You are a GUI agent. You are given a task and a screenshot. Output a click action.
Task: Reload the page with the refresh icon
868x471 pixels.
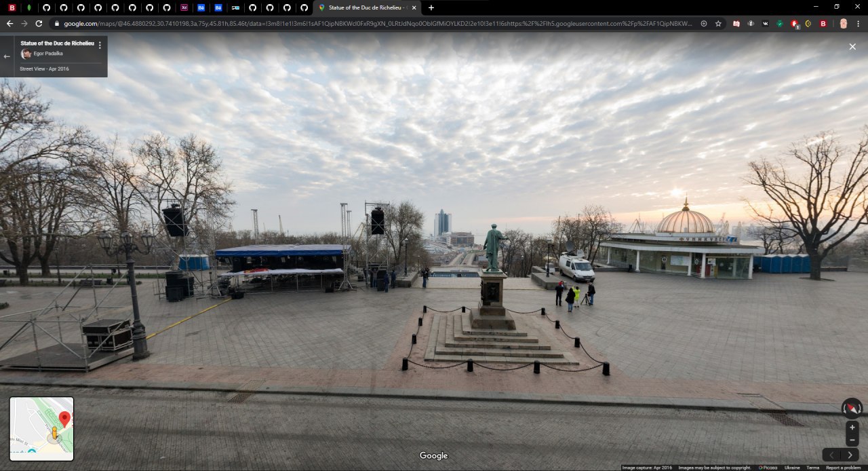point(39,23)
